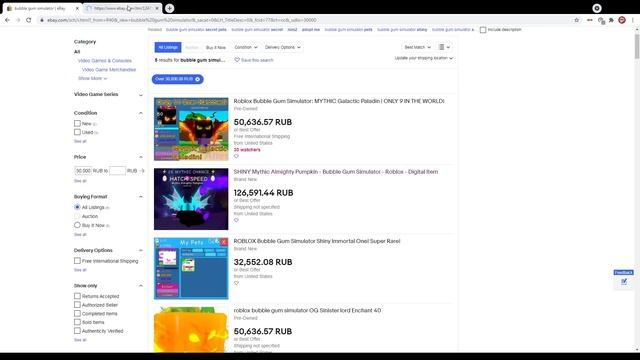
Task: Bookmark this page with star icon
Action: click(576, 20)
